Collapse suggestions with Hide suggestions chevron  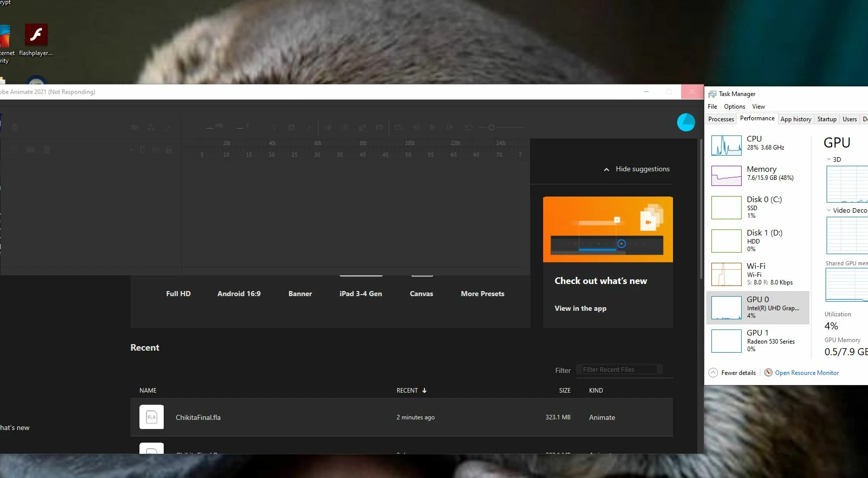coord(606,170)
